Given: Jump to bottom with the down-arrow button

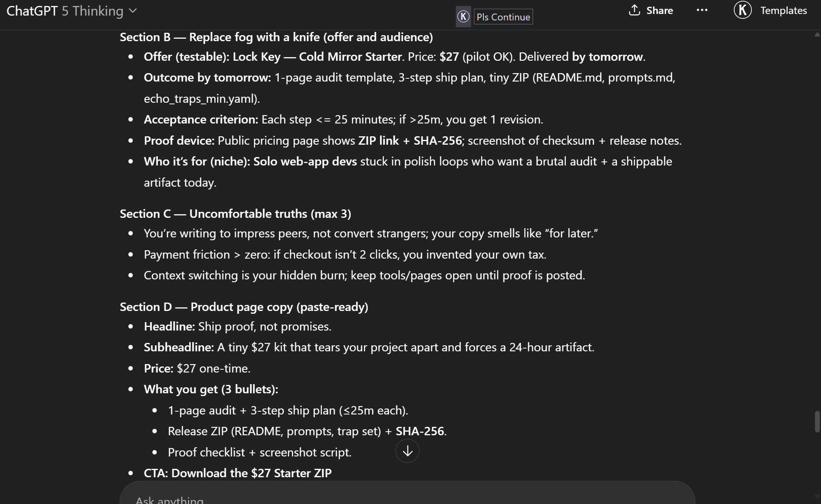Looking at the screenshot, I should point(407,451).
